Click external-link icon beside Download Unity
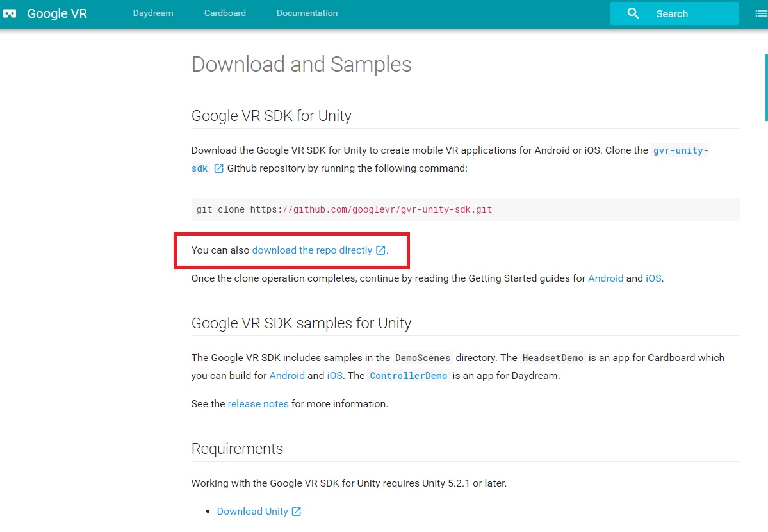Image resolution: width=768 pixels, height=532 pixels. [297, 512]
